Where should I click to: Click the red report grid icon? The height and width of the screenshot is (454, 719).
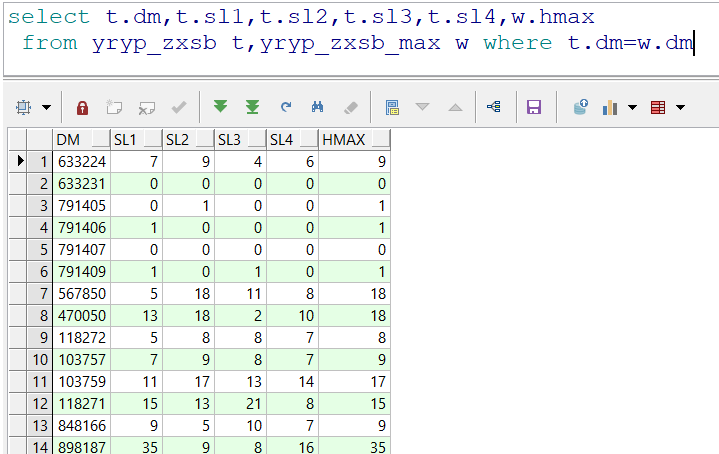click(x=658, y=107)
